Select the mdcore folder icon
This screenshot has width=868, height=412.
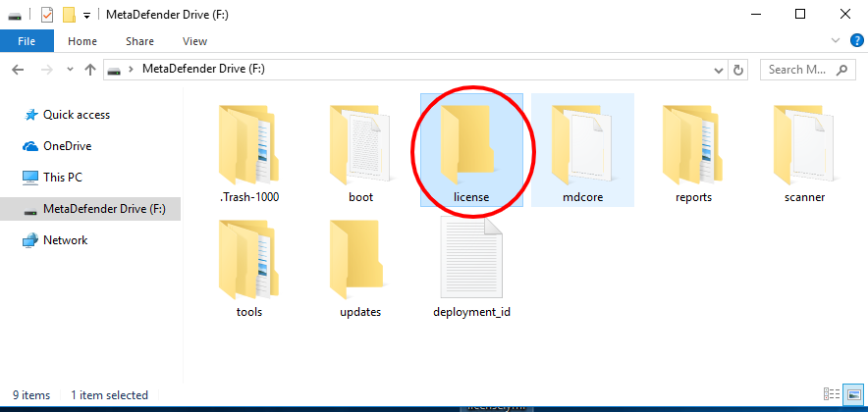(582, 144)
